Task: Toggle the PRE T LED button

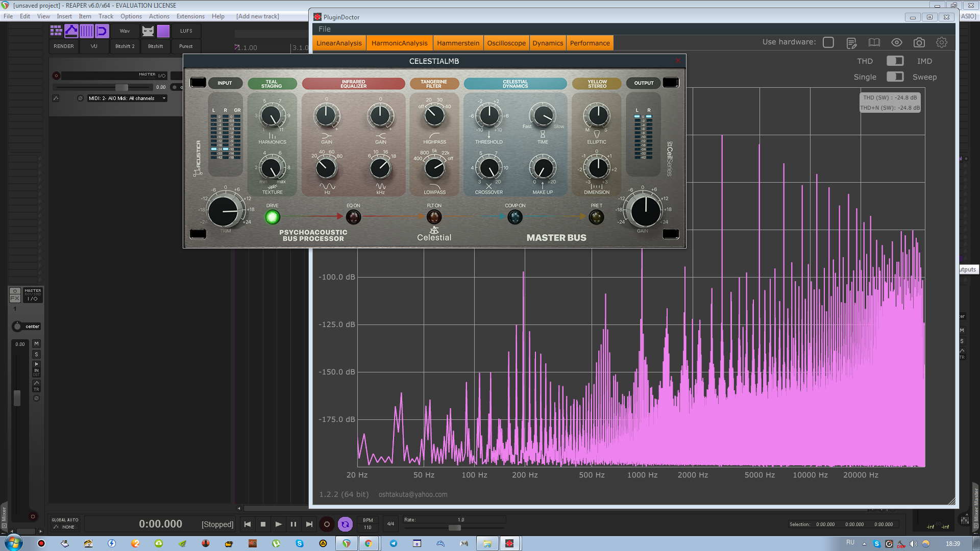Action: [x=596, y=217]
